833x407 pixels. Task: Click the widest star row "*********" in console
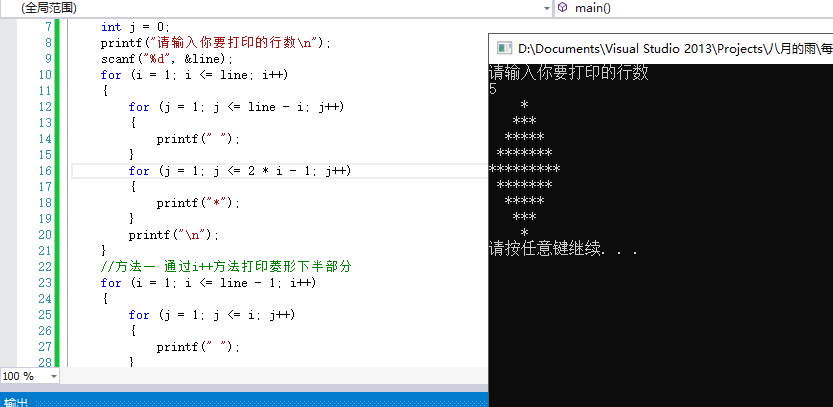tap(524, 169)
